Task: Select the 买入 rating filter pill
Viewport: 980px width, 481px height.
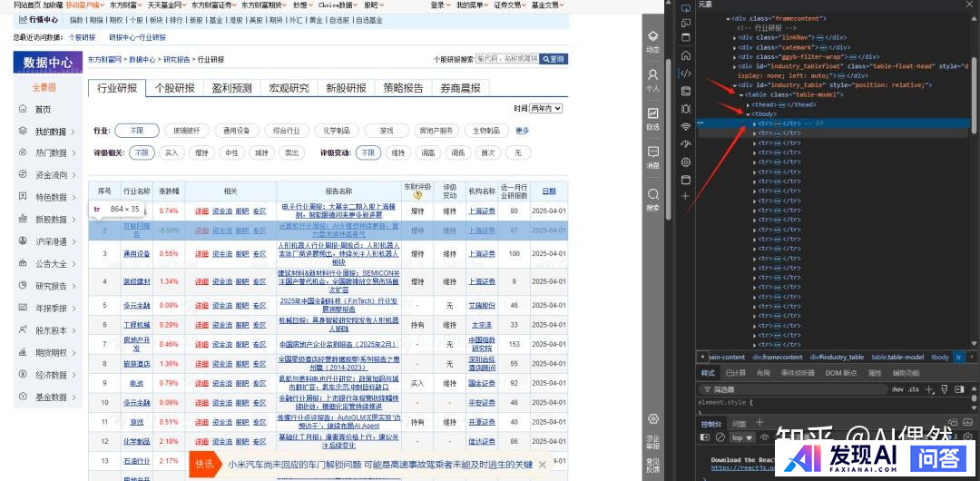Action: tap(171, 153)
